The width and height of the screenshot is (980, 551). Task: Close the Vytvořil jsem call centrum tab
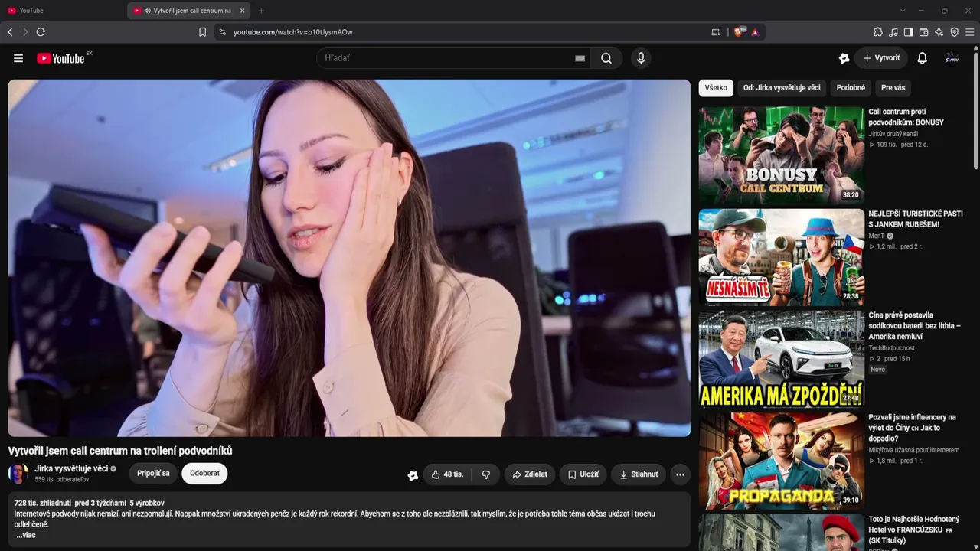pos(242,11)
